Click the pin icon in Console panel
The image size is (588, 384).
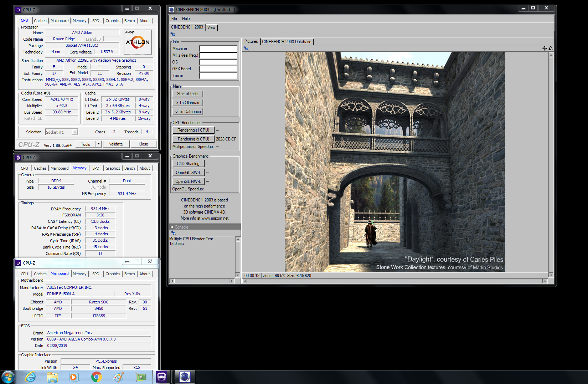tap(173, 233)
